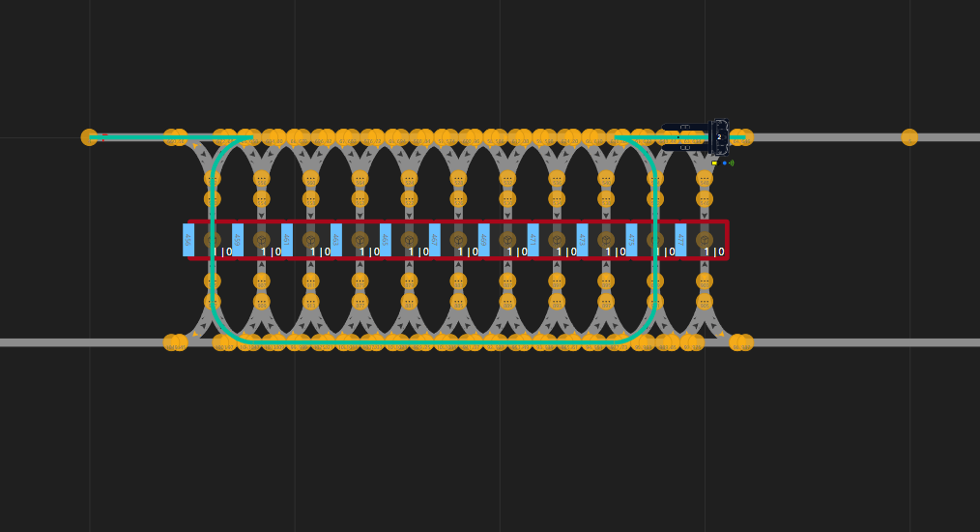Click the box icon right of station 467
Screen dimensions: 980x532
(x=458, y=240)
